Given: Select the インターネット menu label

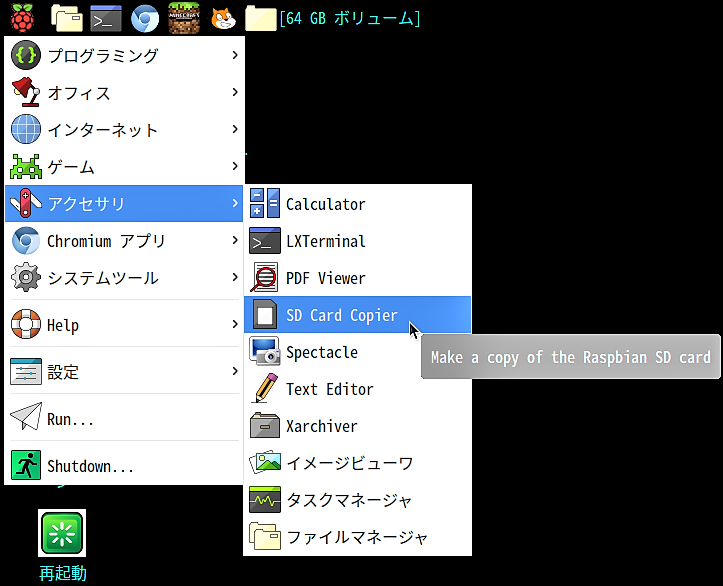Looking at the screenshot, I should 103,130.
